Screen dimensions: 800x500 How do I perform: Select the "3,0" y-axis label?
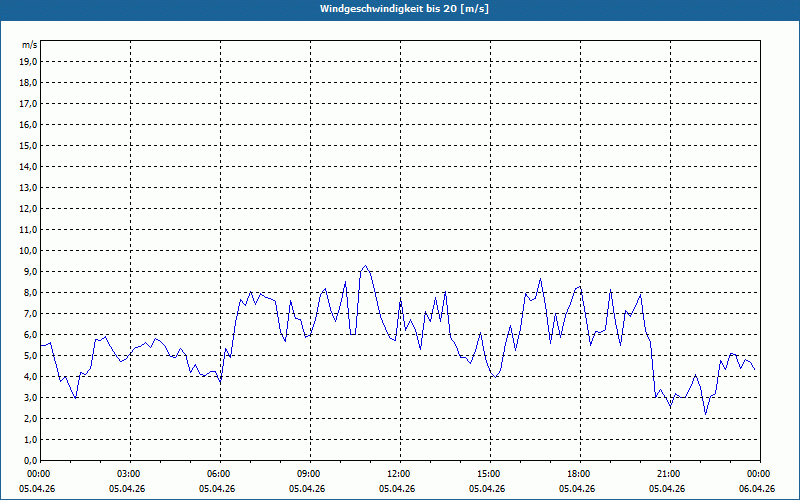tap(30, 397)
